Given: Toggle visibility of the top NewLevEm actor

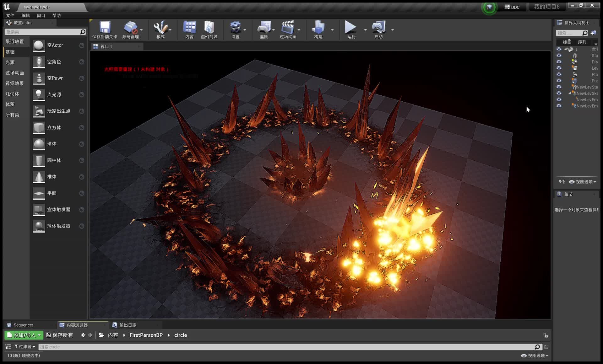Looking at the screenshot, I should [559, 99].
